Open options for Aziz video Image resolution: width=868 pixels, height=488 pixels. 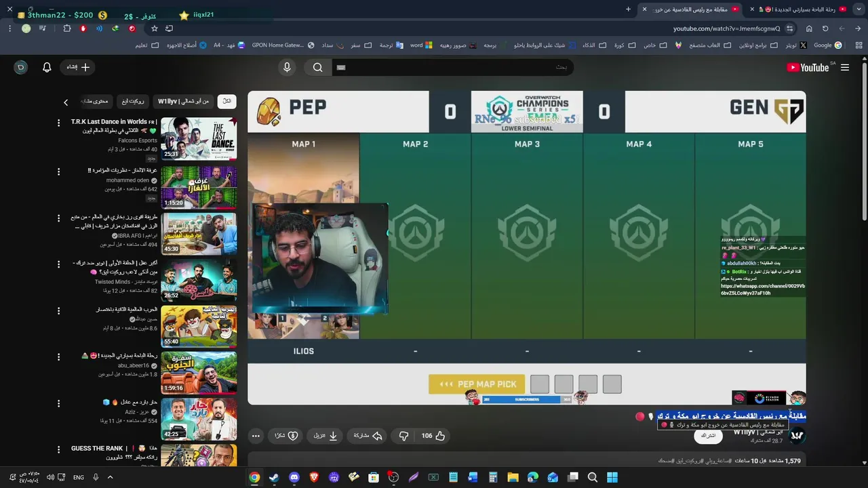point(58,403)
